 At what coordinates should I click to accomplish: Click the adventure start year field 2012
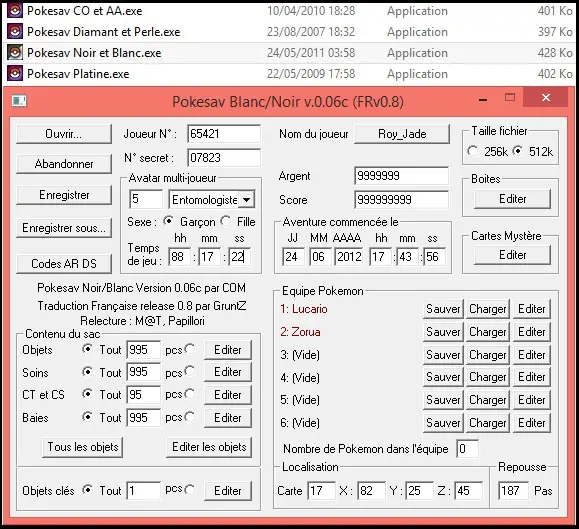point(349,257)
